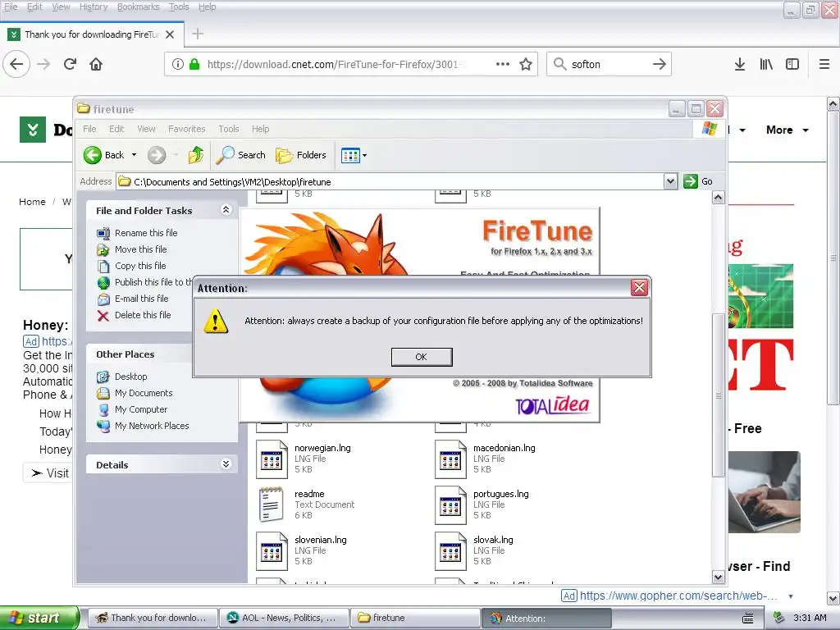Click the Forward arrow in the firetune Explorer window
Screen dimensions: 840x630
click(x=157, y=155)
